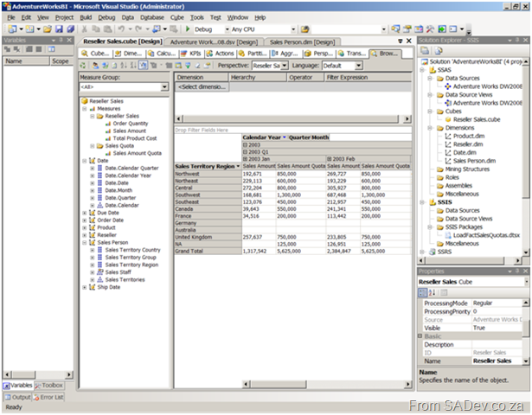Viewport: 532px width, 415px height.
Task: Open Calendar Year filter dropdown arrow
Action: (285, 137)
